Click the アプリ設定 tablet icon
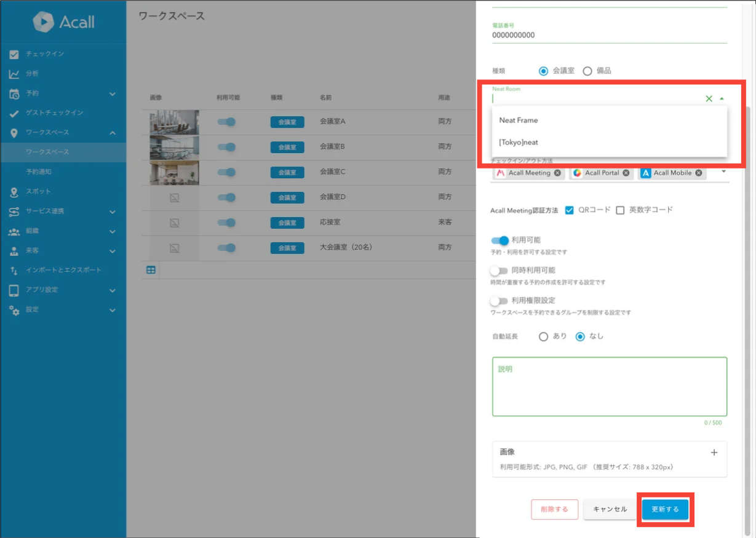This screenshot has height=538, width=756. [x=14, y=290]
